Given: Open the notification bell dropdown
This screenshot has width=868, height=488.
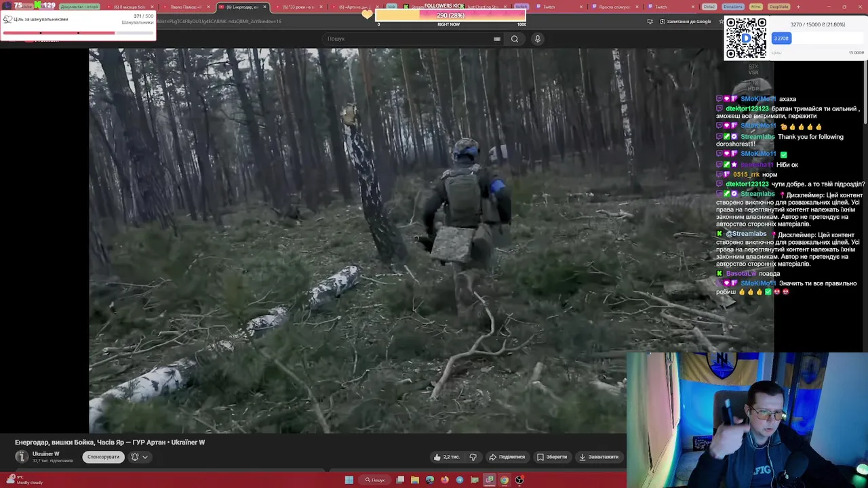Looking at the screenshot, I should [138, 457].
